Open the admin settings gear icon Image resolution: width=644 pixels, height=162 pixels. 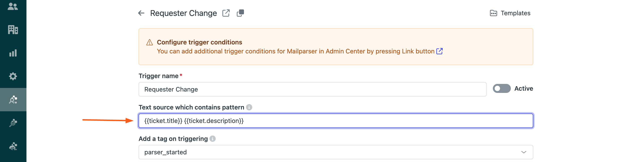point(13,76)
